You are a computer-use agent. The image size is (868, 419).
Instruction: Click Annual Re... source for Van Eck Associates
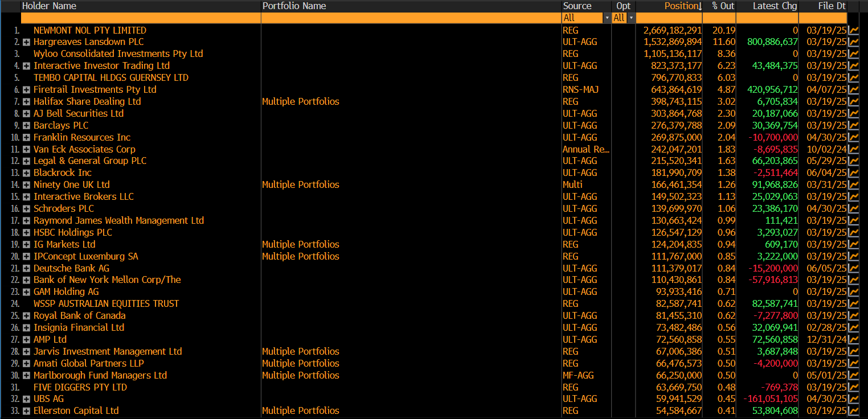click(x=586, y=150)
